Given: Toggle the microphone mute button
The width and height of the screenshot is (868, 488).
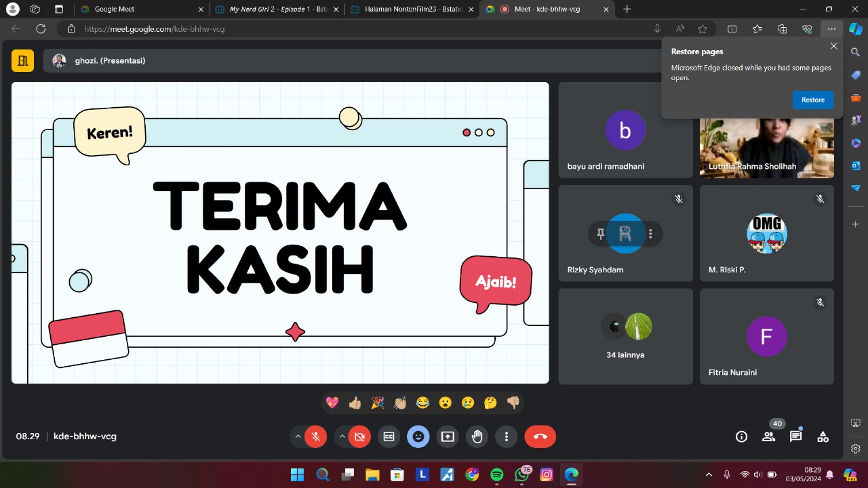Looking at the screenshot, I should (315, 436).
